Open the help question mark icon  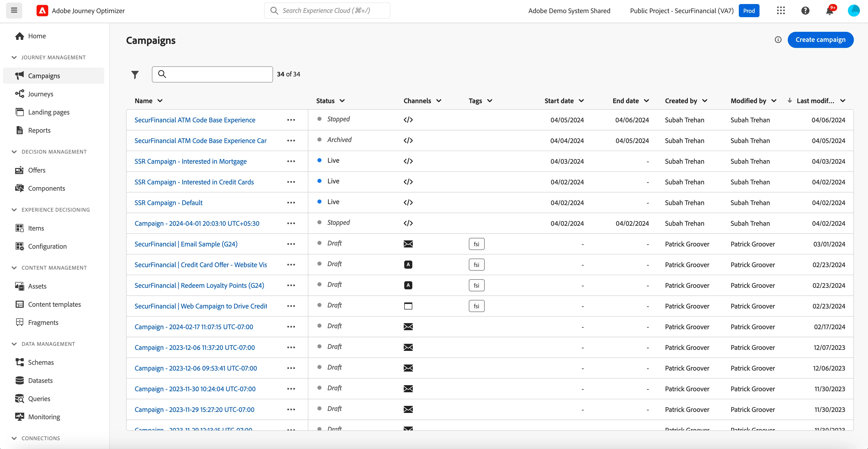805,10
